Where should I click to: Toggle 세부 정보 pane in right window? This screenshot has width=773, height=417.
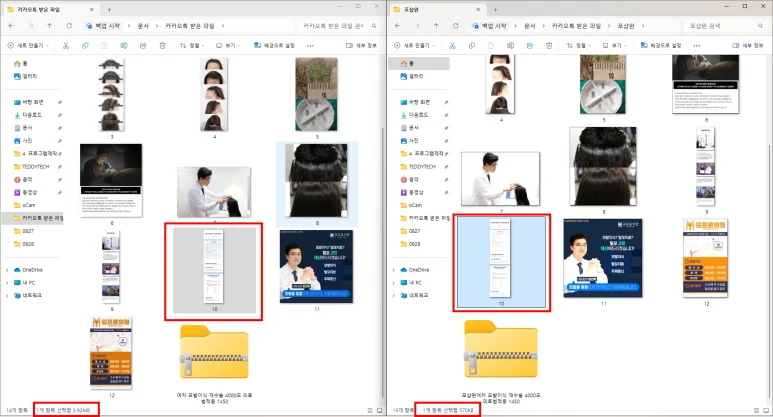[748, 45]
